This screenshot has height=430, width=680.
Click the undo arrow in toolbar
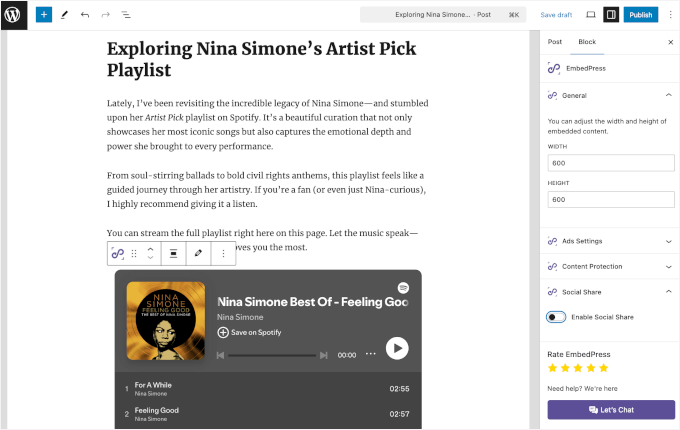pos(85,15)
